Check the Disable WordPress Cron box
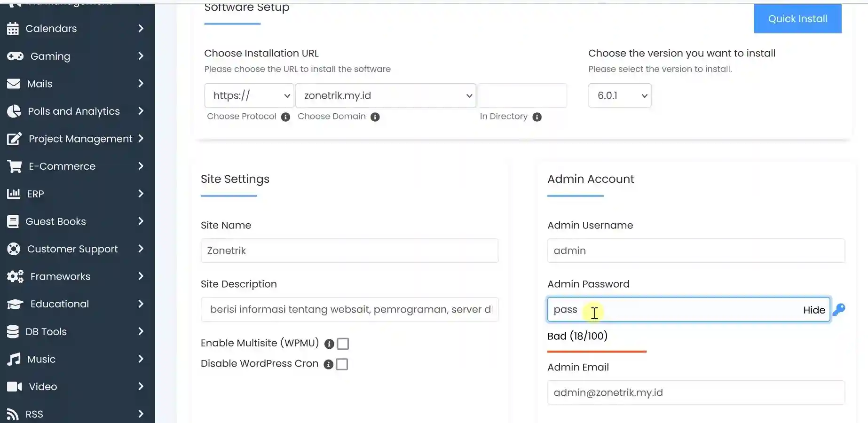This screenshot has width=868, height=423. coord(342,364)
